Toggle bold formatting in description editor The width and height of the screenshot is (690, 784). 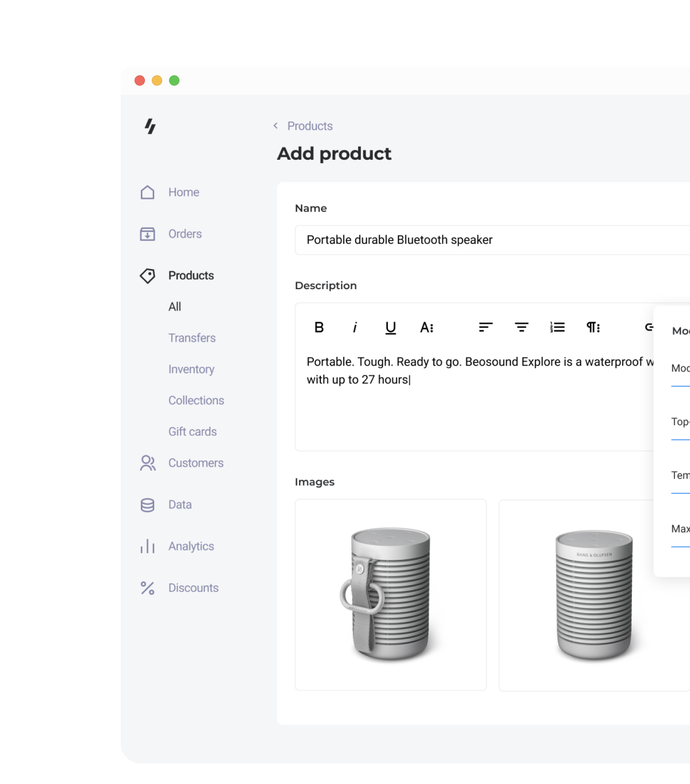click(319, 328)
